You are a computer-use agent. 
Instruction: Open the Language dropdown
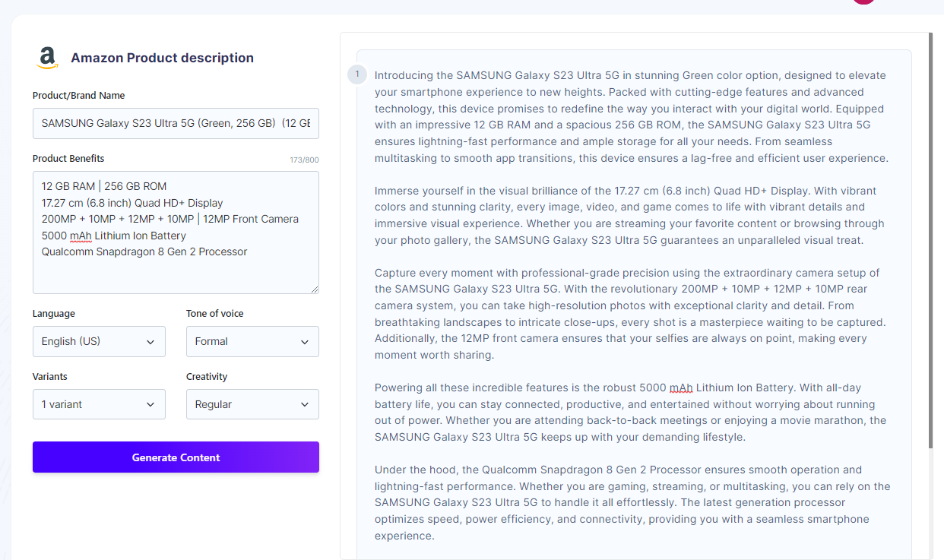pos(99,342)
